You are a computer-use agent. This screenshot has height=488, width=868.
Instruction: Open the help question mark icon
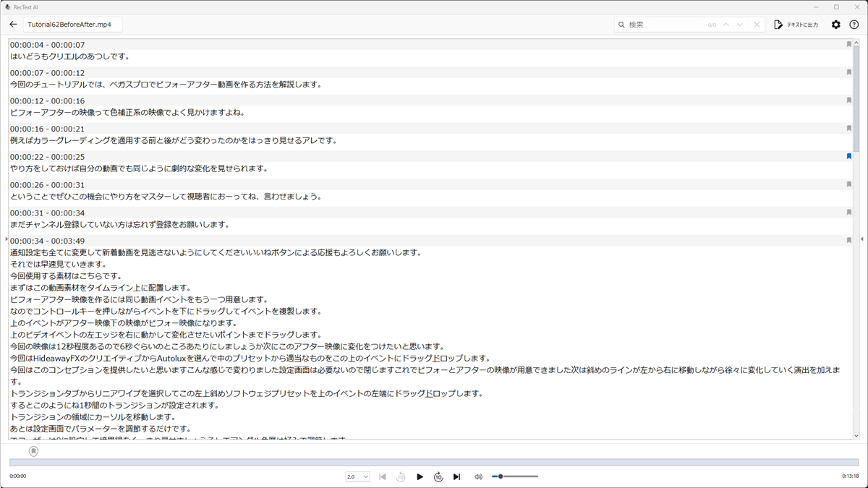(x=854, y=25)
